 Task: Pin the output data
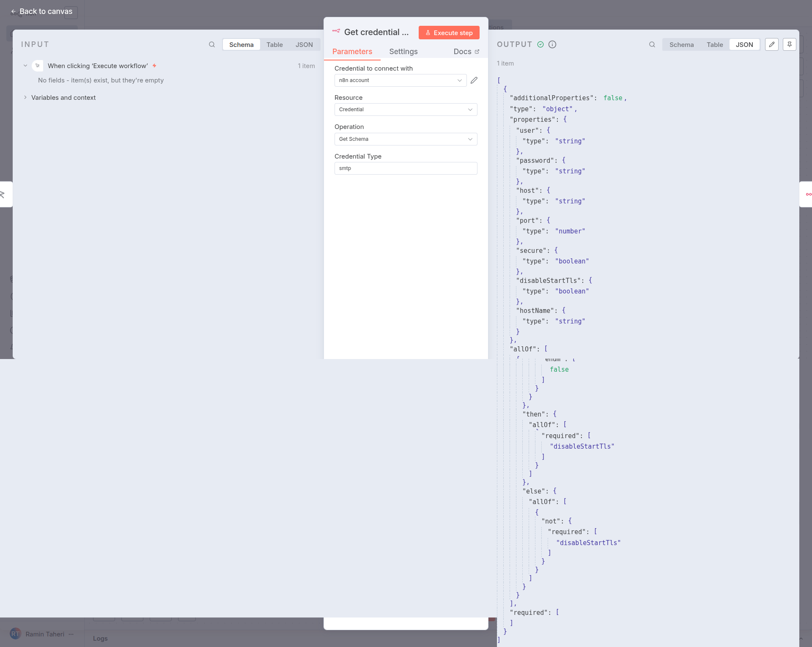coord(790,44)
